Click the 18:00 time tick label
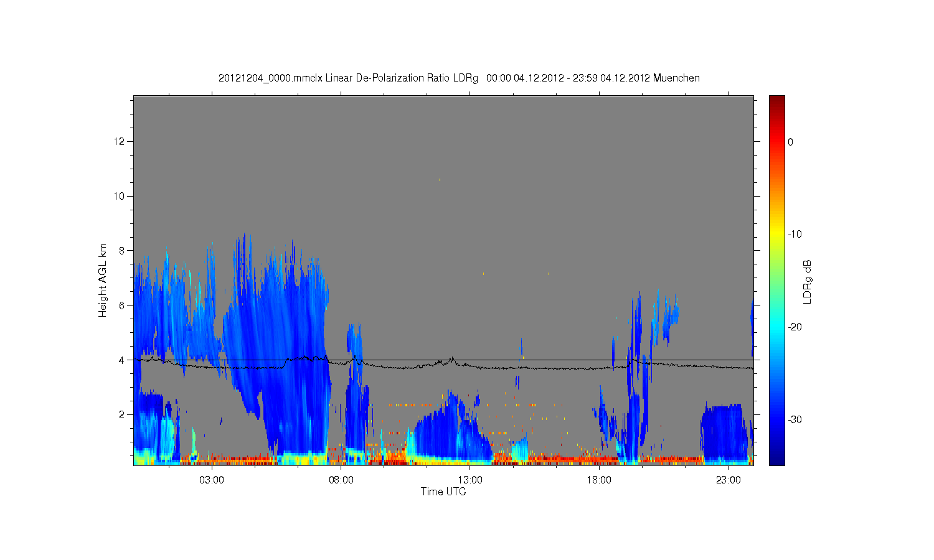 point(599,480)
